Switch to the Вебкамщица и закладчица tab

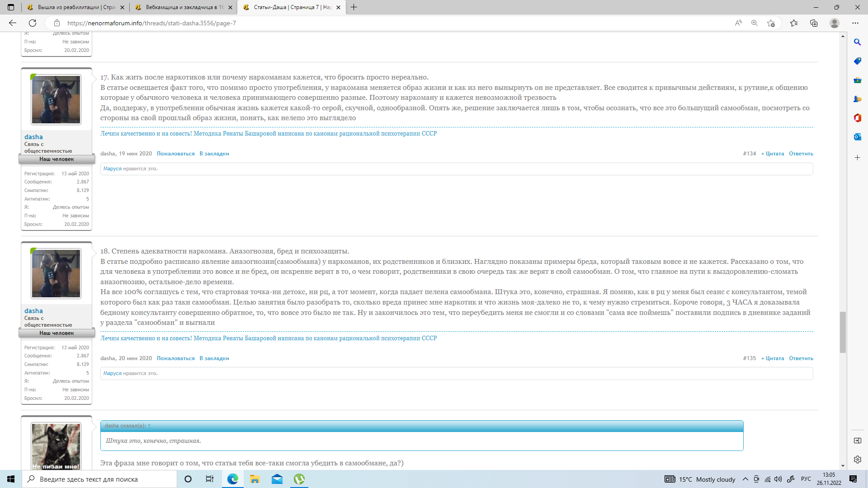(184, 7)
